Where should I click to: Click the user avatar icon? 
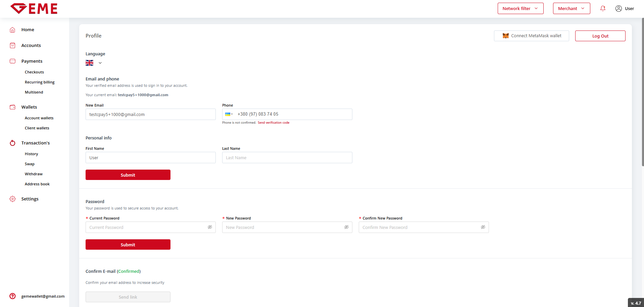[618, 9]
